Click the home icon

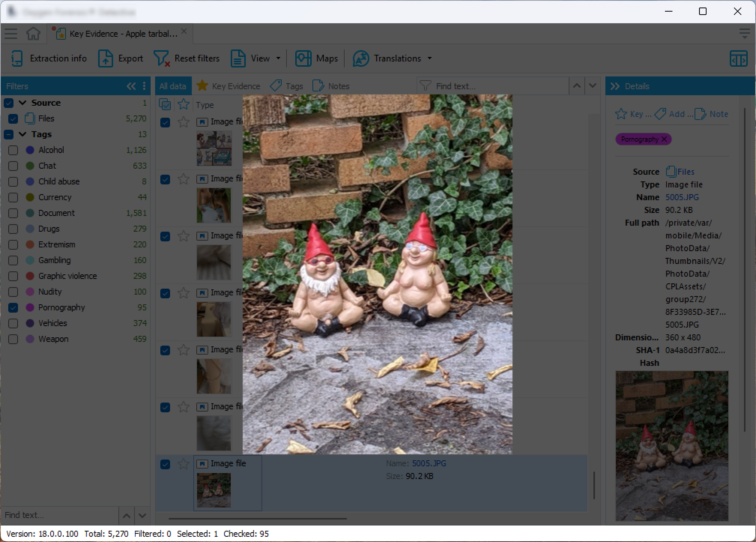tap(33, 34)
